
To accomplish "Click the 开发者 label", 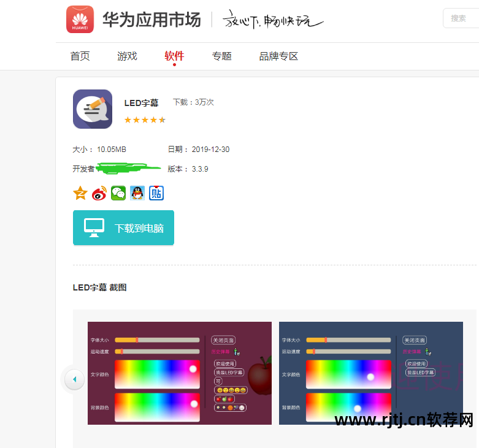I will click(x=83, y=169).
